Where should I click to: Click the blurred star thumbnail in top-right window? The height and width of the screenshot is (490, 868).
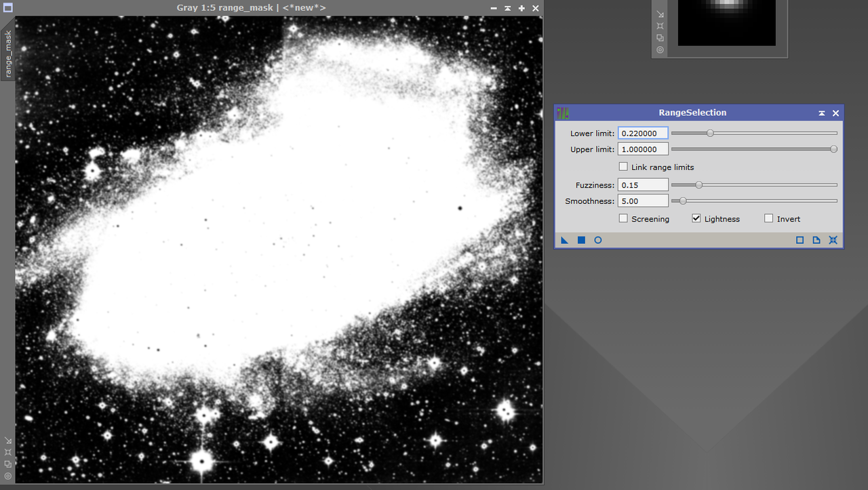click(x=727, y=22)
